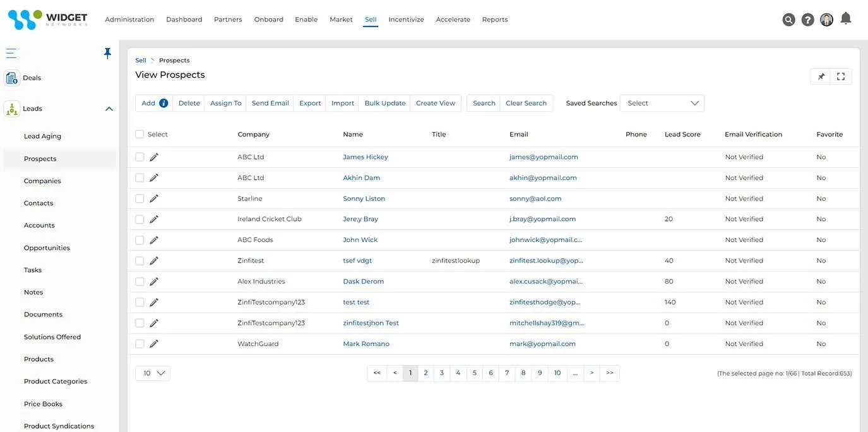This screenshot has width=868, height=432.
Task: Go to last page with >> button
Action: pyautogui.click(x=610, y=373)
